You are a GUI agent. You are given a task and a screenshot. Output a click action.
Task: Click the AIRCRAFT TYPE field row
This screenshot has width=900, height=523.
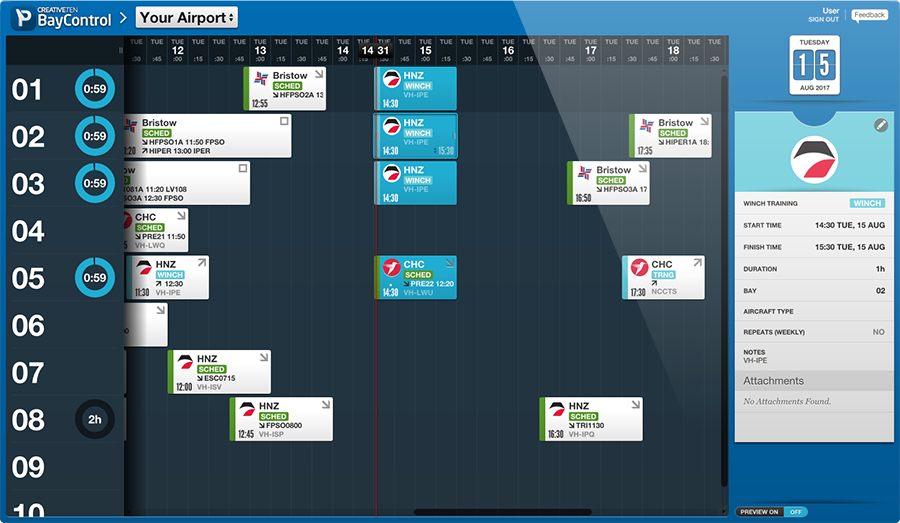click(814, 311)
